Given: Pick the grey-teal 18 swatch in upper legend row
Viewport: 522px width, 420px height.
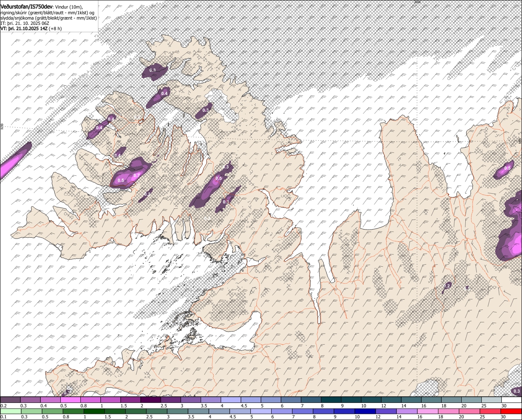Looking at the screenshot, I should click(451, 400).
